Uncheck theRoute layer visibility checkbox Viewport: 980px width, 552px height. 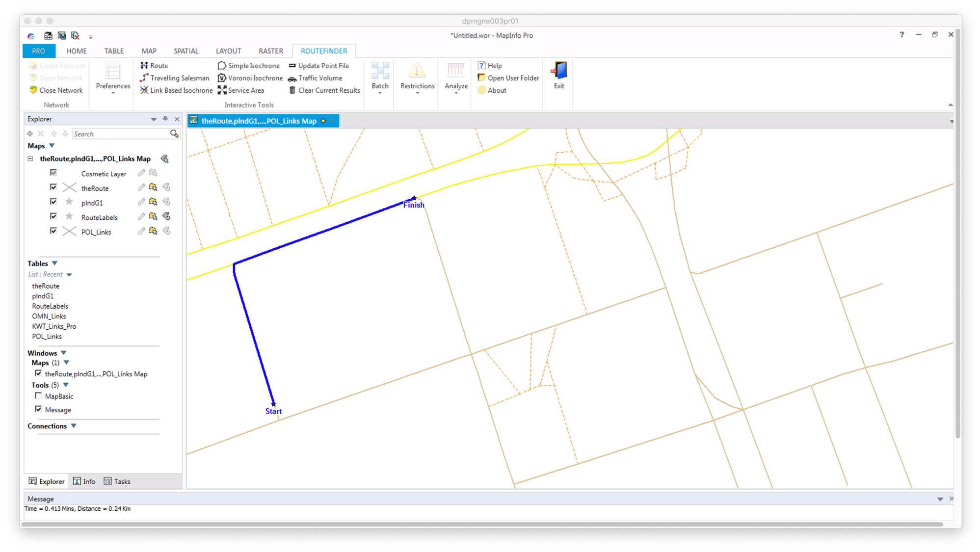[53, 187]
